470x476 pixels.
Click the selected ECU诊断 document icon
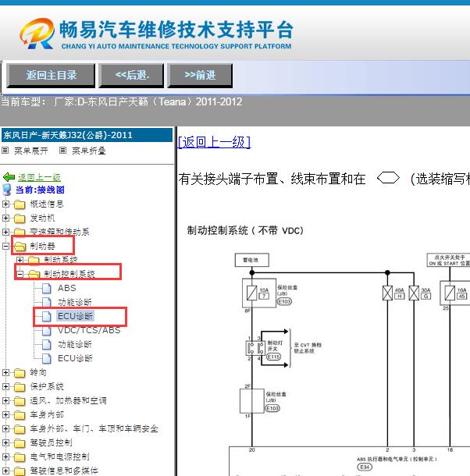point(47,316)
